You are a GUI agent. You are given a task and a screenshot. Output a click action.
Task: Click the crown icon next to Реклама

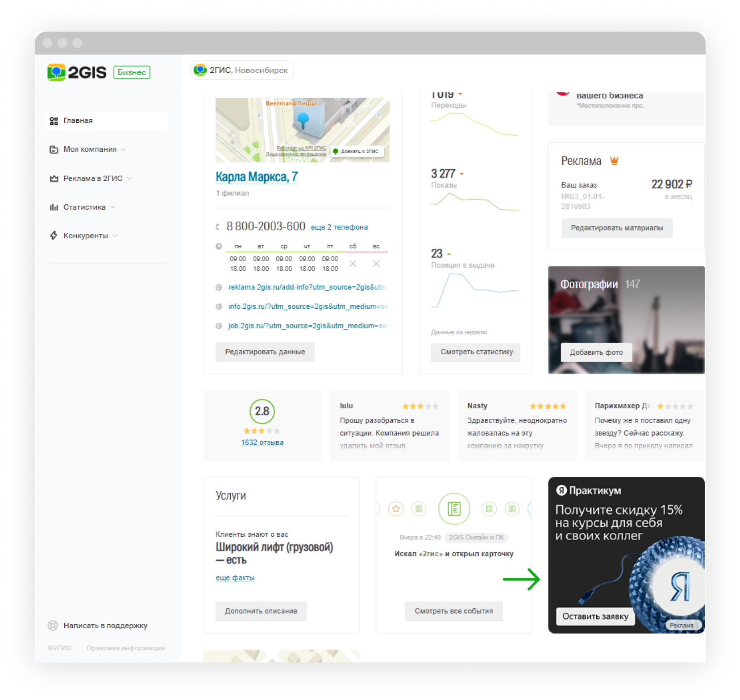[614, 161]
